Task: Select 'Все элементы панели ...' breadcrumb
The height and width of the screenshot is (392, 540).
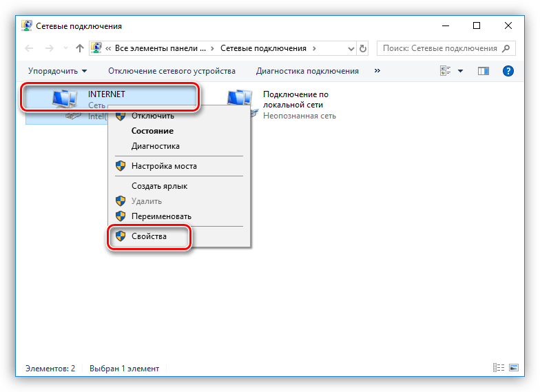Action: point(160,48)
